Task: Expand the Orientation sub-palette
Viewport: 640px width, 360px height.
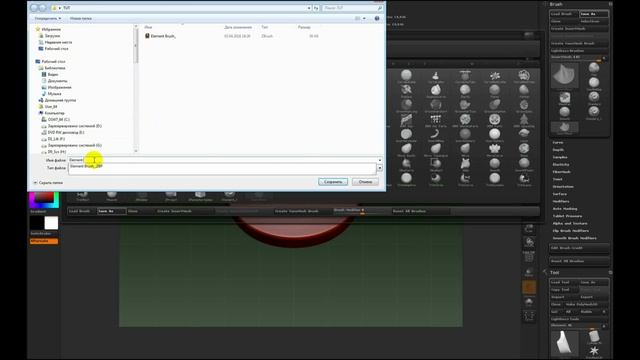Action: pyautogui.click(x=563, y=187)
